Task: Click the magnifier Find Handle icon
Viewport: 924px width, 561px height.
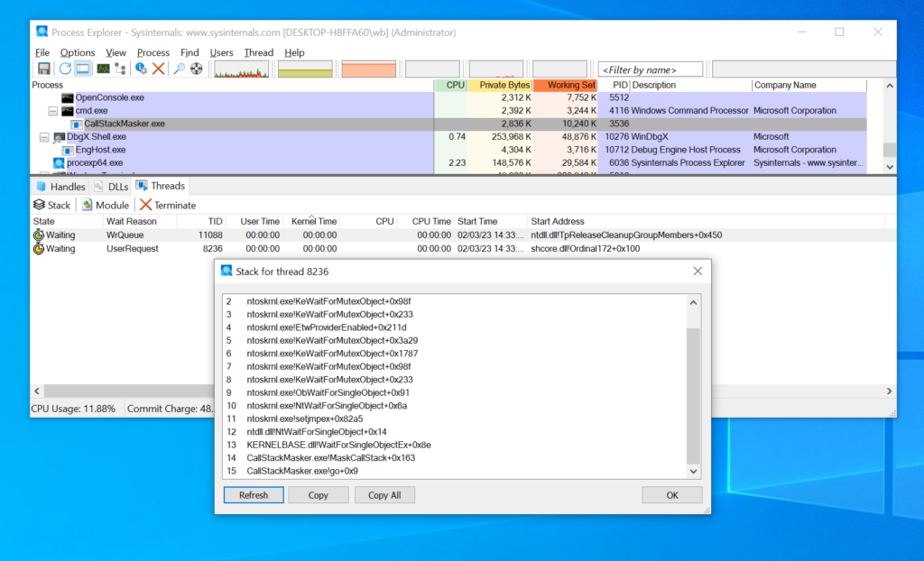Action: [x=179, y=69]
